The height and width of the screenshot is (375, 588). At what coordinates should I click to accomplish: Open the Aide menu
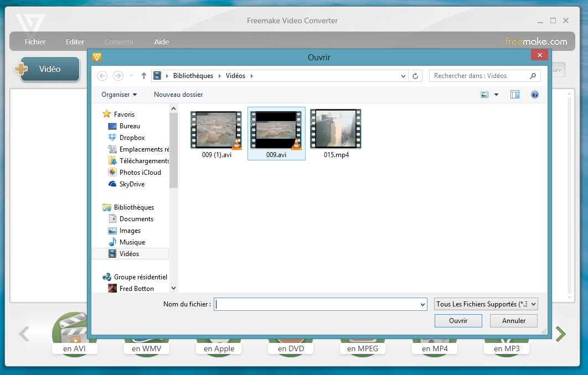point(162,41)
